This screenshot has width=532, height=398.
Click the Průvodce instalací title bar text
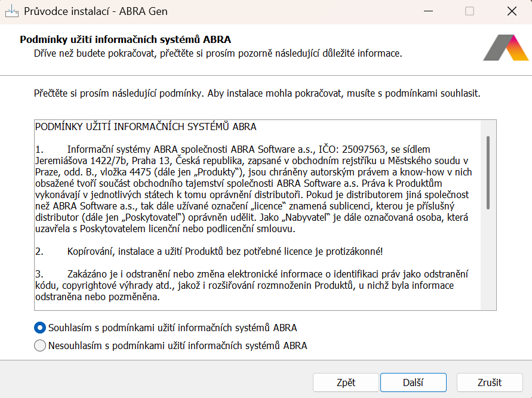point(96,11)
